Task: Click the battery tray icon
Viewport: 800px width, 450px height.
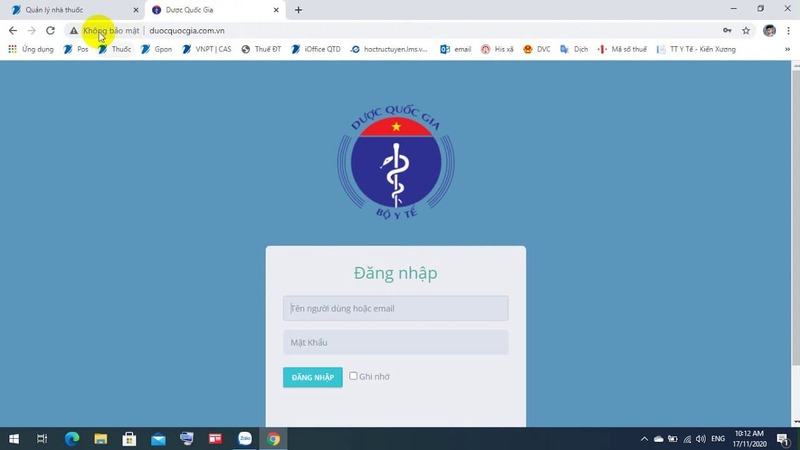Action: (673, 439)
